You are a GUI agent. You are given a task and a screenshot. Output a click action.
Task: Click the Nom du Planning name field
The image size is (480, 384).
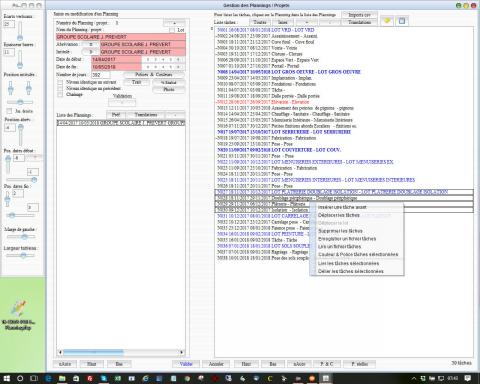tap(121, 37)
